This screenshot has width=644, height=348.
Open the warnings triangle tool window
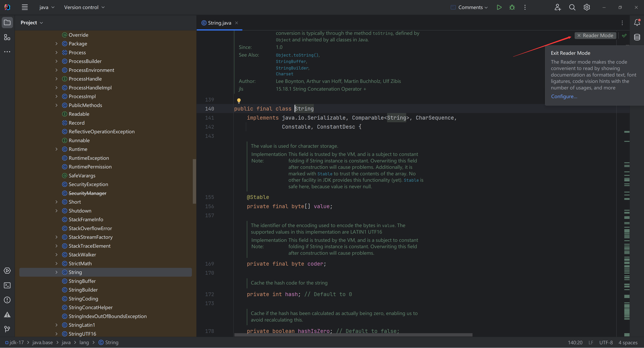pos(7,315)
